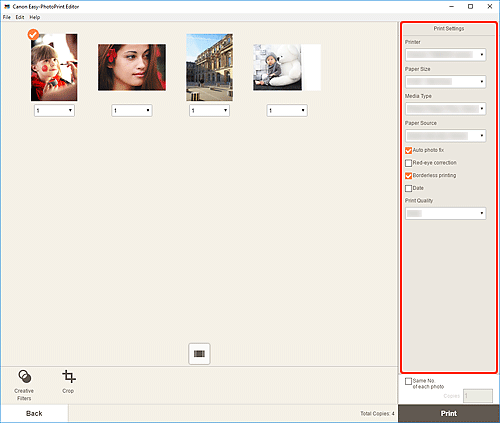Open the Printer dropdown
The image size is (500, 423).
pyautogui.click(x=446, y=54)
